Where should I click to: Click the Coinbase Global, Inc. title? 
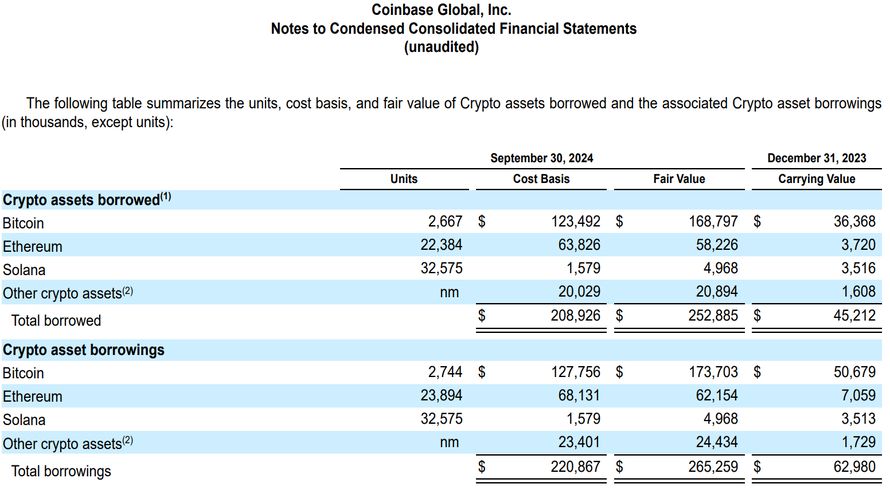point(441,10)
